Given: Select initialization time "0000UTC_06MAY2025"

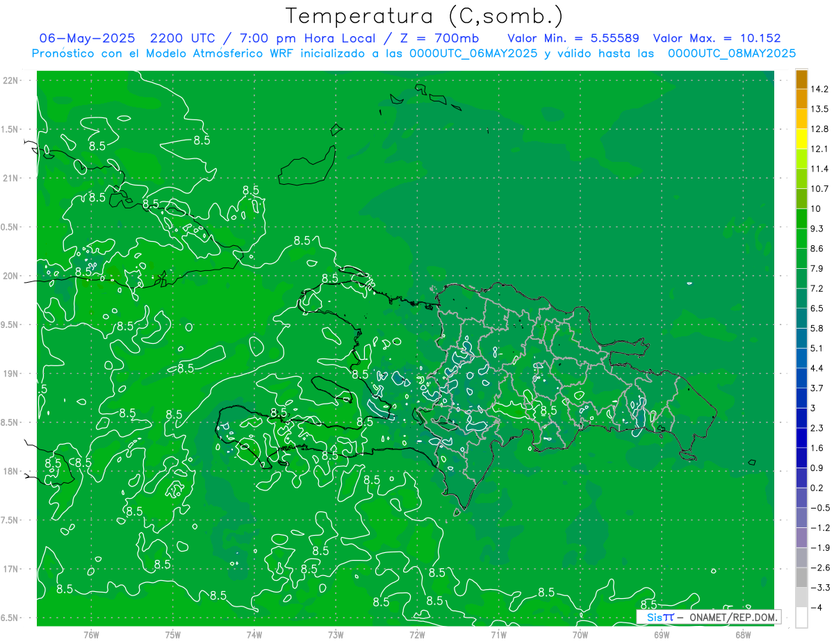Looking at the screenshot, I should (x=473, y=53).
